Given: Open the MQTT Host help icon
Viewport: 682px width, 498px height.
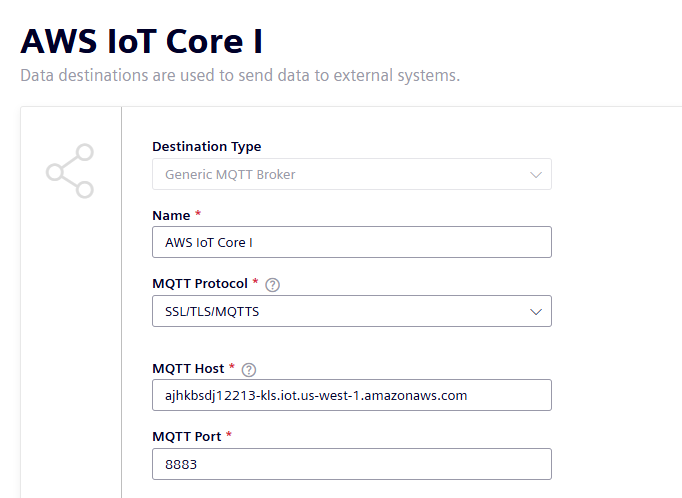Looking at the screenshot, I should [x=249, y=370].
